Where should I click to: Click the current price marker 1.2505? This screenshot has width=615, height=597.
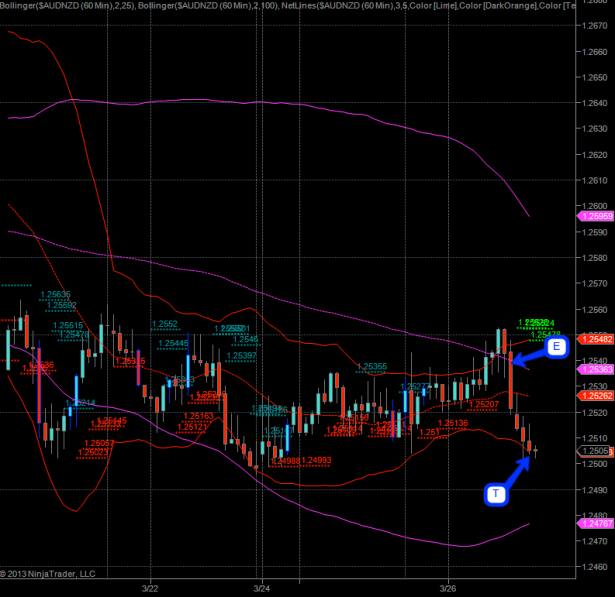(596, 451)
